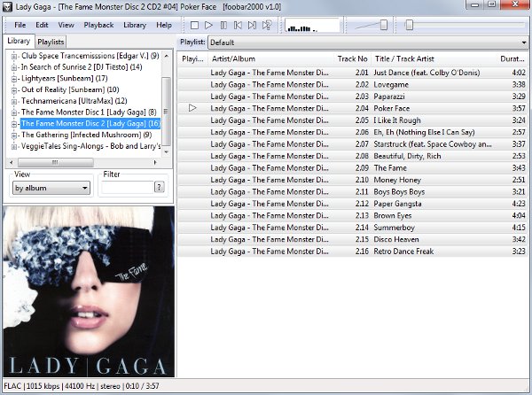Expand the Lightyears [Sunbeam] node

pos(14,79)
